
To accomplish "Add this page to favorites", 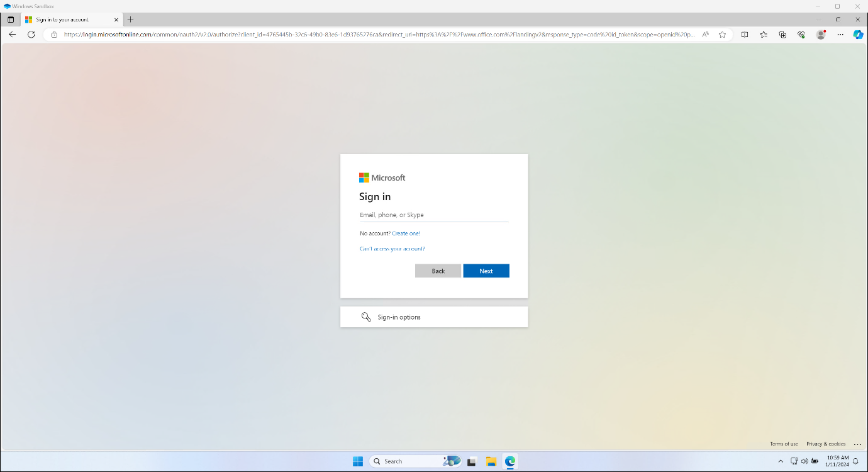I will 722,35.
